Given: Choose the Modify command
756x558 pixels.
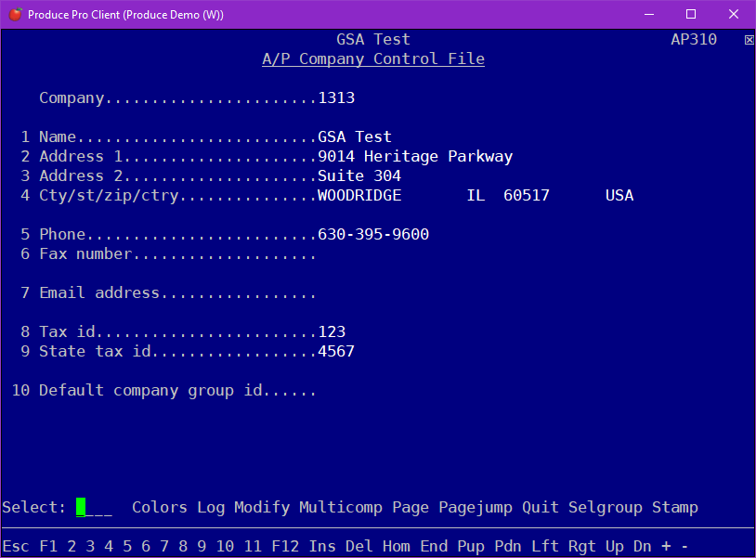Looking at the screenshot, I should (262, 508).
